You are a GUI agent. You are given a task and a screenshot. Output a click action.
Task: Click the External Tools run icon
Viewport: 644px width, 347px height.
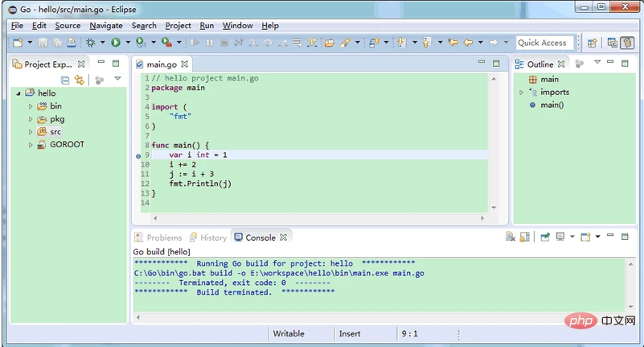[166, 43]
